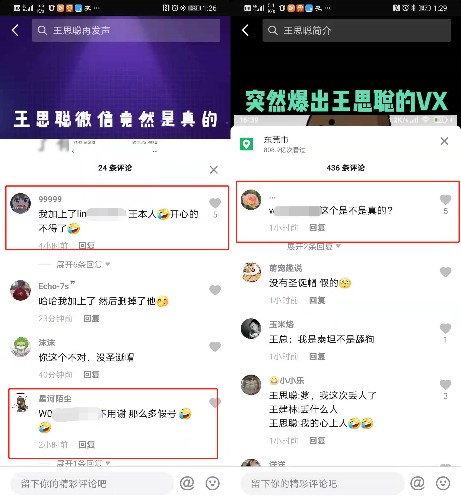Screen dimensions: 461x500
Task: Tap @ mention icon in right comment bar
Action: (x=417, y=483)
